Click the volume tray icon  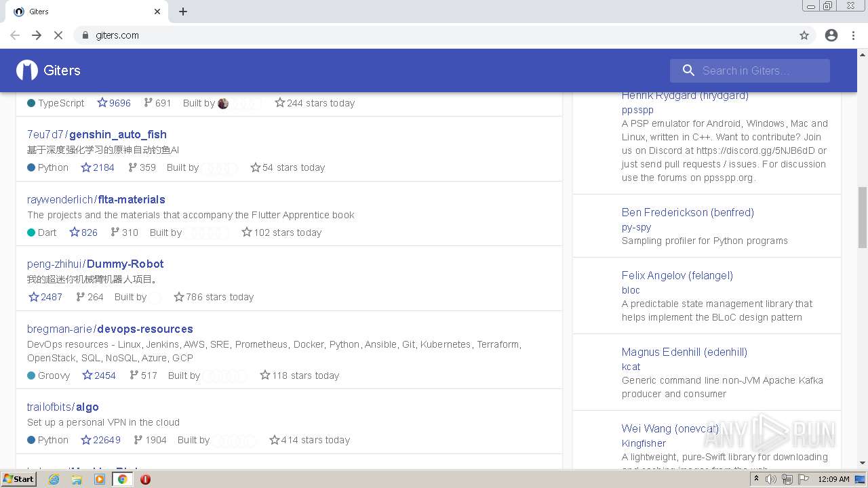[x=771, y=479]
